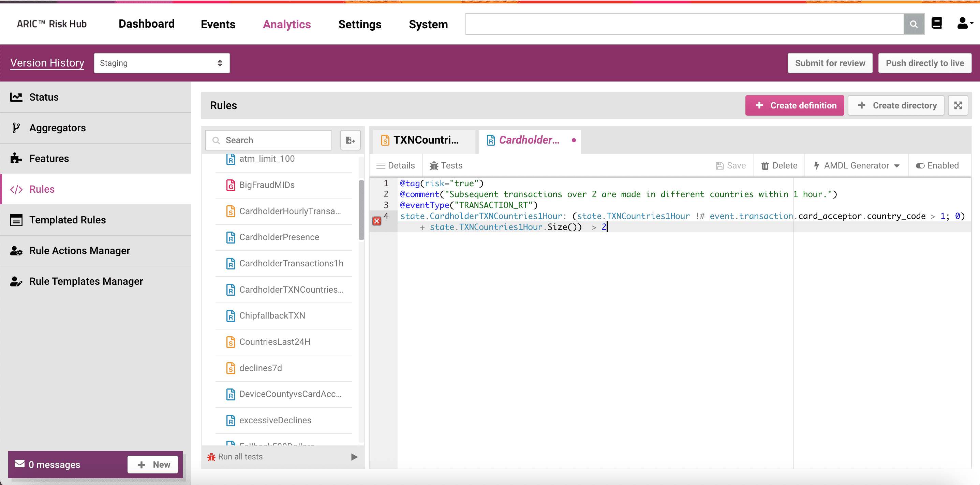This screenshot has width=980, height=485.
Task: Click the Save floppy-disk icon
Action: [719, 166]
